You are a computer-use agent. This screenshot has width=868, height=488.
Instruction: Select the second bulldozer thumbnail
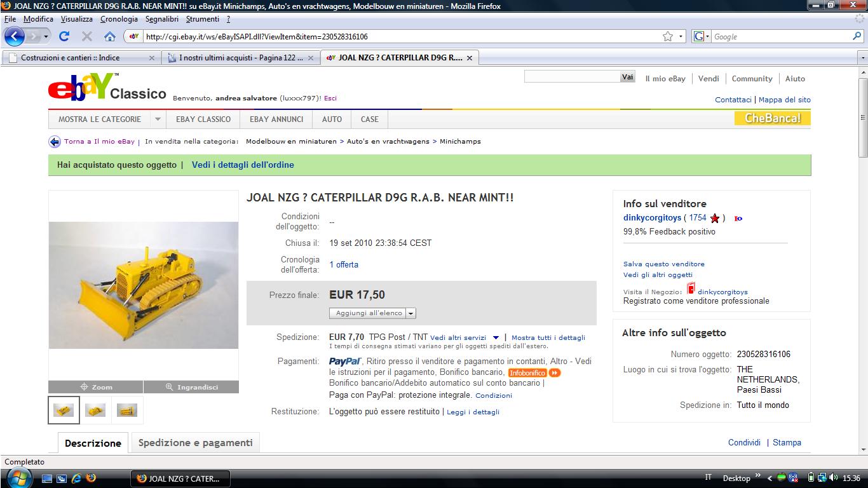click(95, 410)
